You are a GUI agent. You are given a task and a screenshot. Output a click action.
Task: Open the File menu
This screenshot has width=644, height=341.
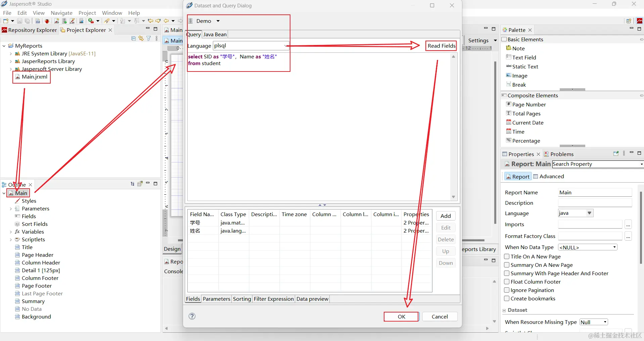point(7,13)
